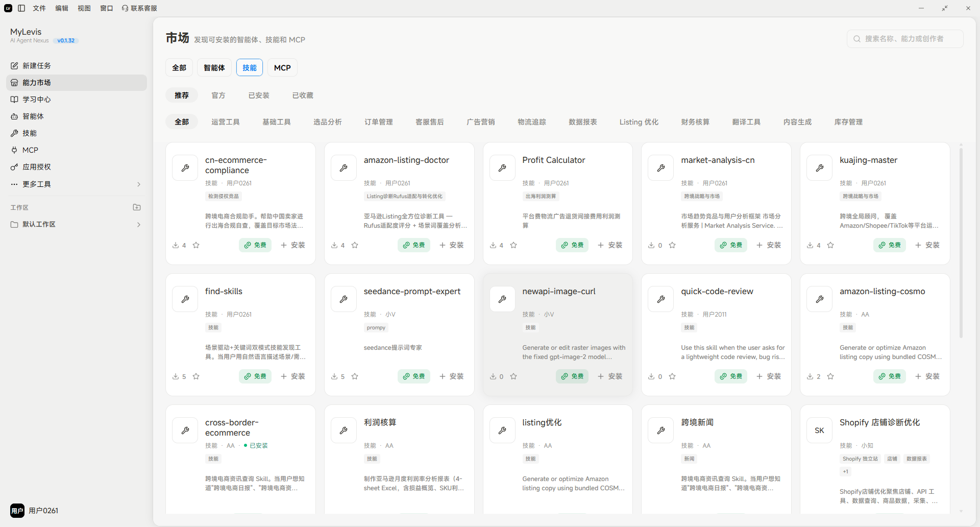Click the 用户0261 avatar at bottom
Screen dimensions: 980x527
point(17,511)
